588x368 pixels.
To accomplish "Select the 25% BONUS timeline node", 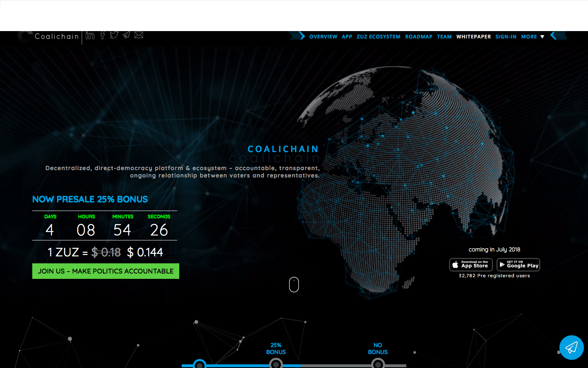I will pos(276,364).
